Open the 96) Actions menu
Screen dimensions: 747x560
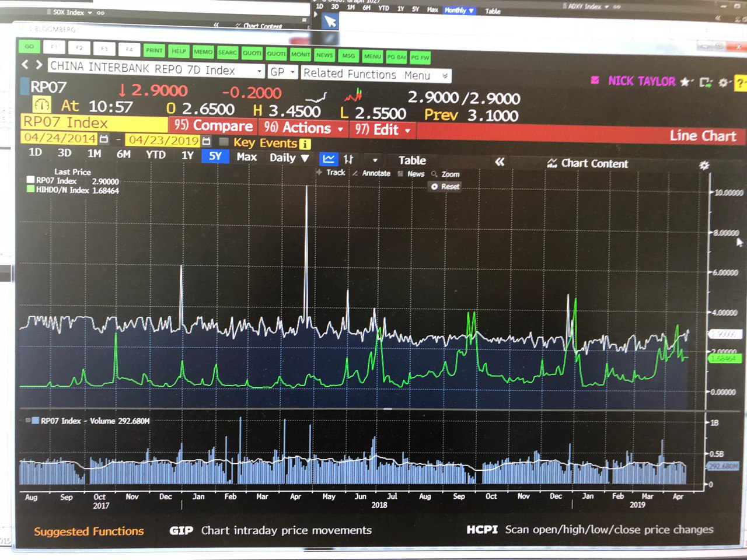click(303, 128)
